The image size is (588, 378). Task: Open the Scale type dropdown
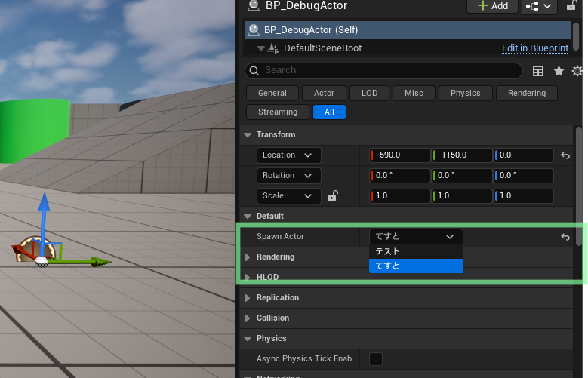tap(289, 195)
